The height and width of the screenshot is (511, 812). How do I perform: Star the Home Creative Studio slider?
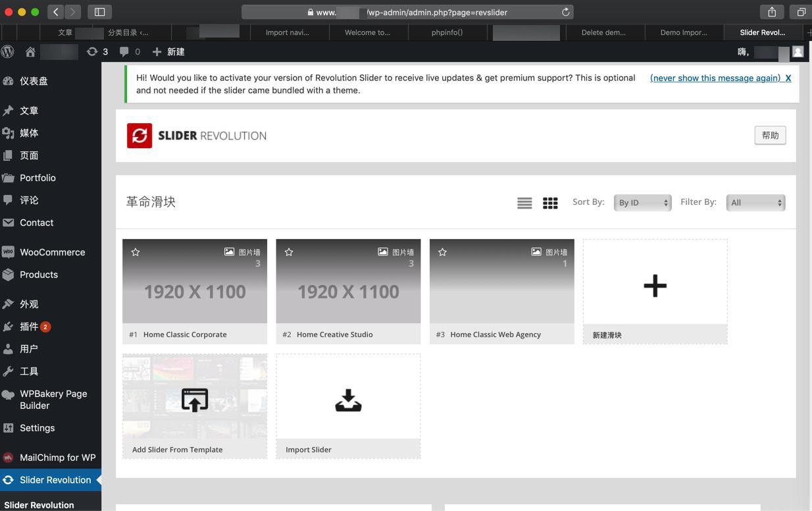289,252
